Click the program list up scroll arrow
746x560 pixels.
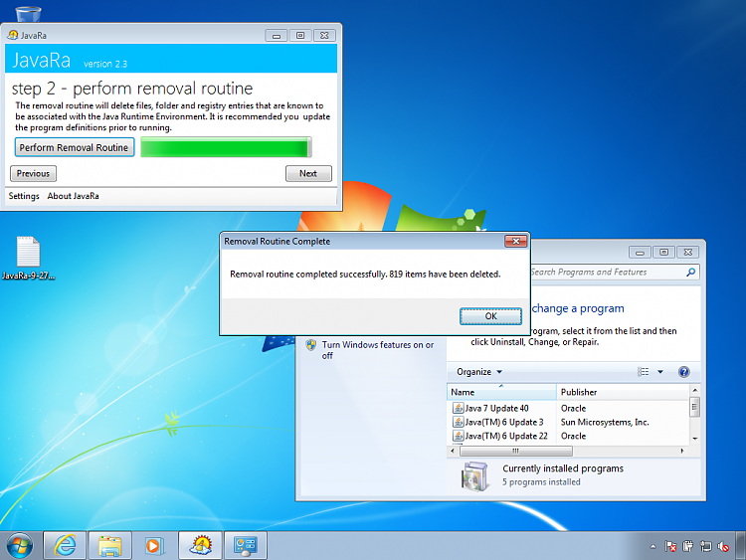(695, 390)
